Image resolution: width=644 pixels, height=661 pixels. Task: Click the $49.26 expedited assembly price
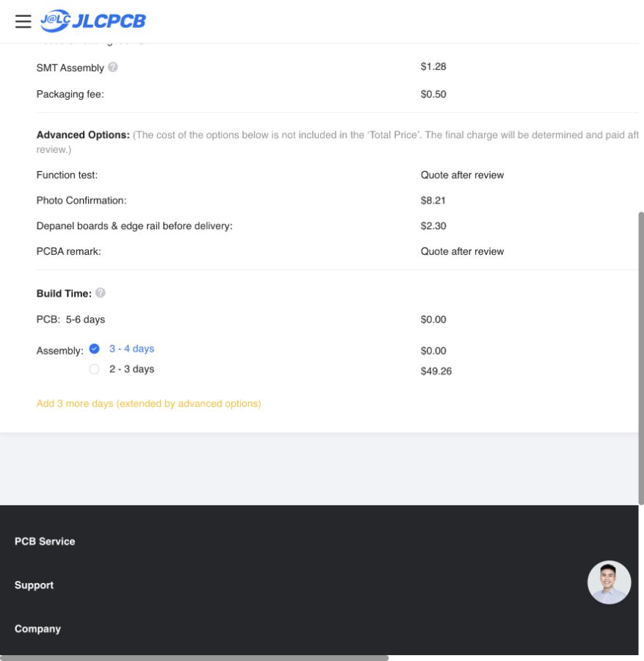pyautogui.click(x=436, y=371)
